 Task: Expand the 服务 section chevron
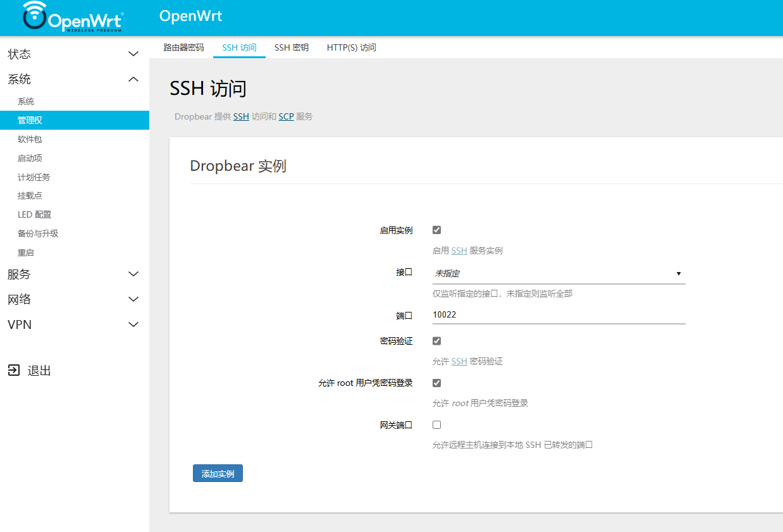point(133,274)
